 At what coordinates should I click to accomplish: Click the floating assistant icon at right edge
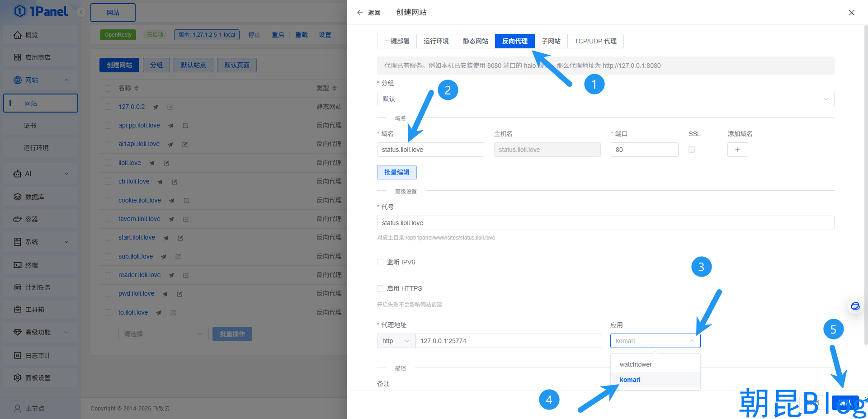855,306
